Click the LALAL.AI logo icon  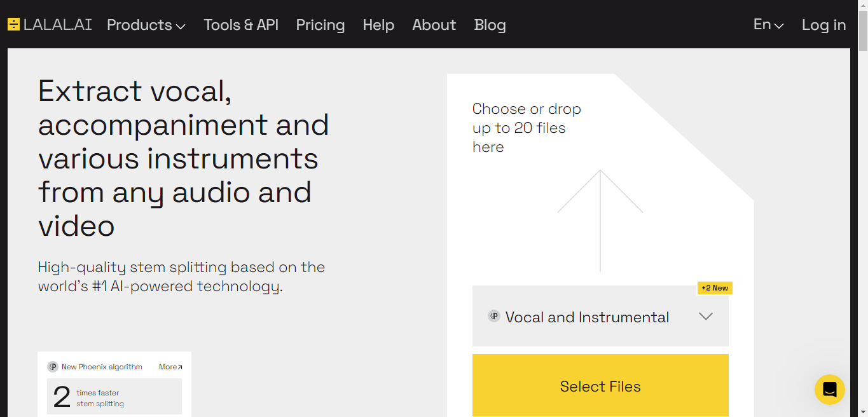tap(13, 25)
